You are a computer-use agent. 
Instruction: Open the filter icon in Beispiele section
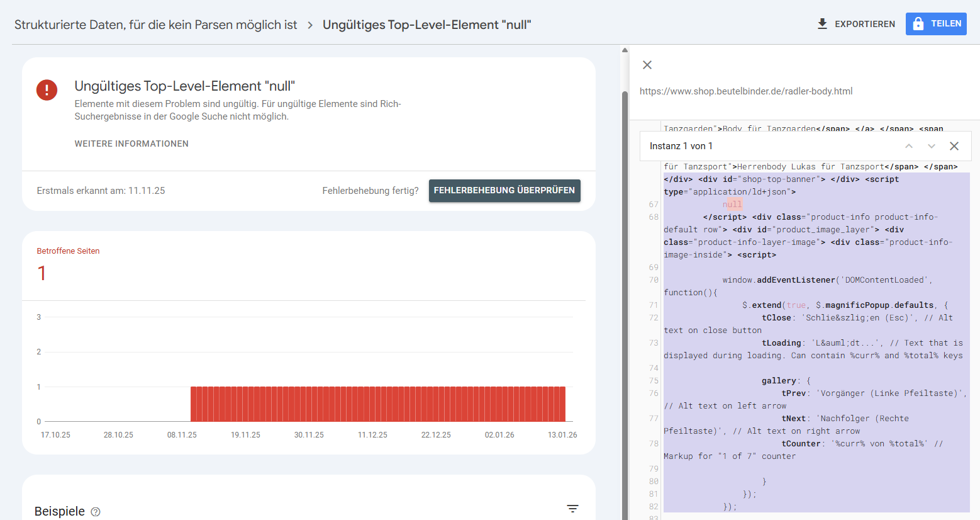click(x=572, y=509)
